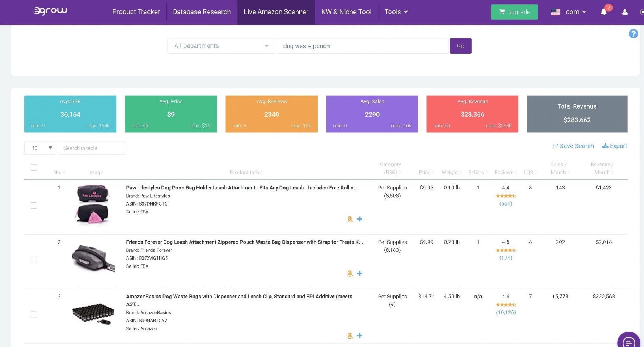Open the user account icon
Image resolution: width=644 pixels, height=347 pixels.
[x=625, y=12]
